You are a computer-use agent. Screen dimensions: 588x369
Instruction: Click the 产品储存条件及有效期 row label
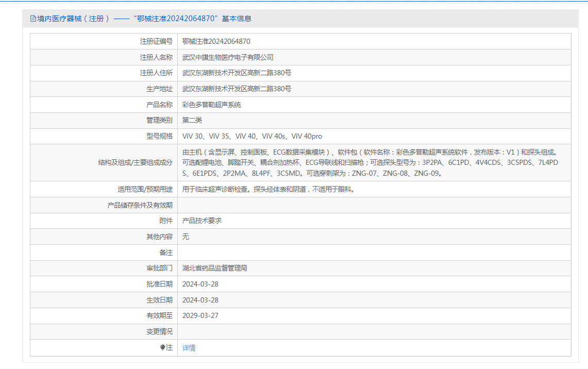tap(140, 205)
